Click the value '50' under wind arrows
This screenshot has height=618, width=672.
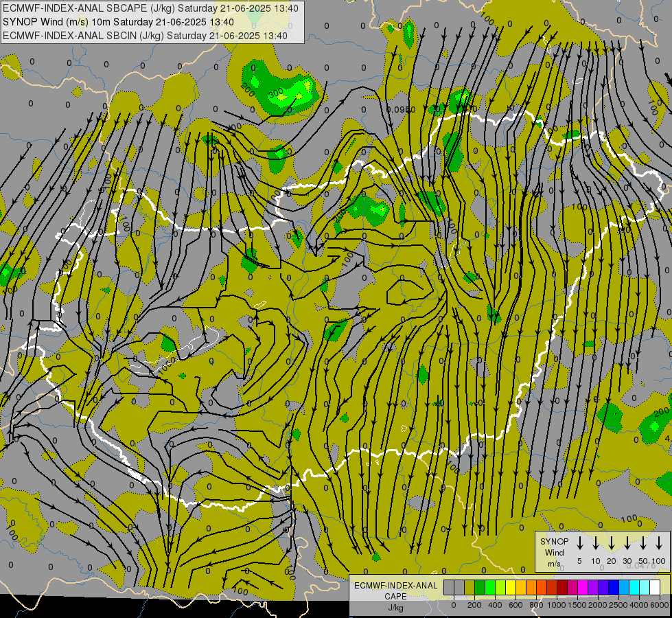click(x=643, y=561)
